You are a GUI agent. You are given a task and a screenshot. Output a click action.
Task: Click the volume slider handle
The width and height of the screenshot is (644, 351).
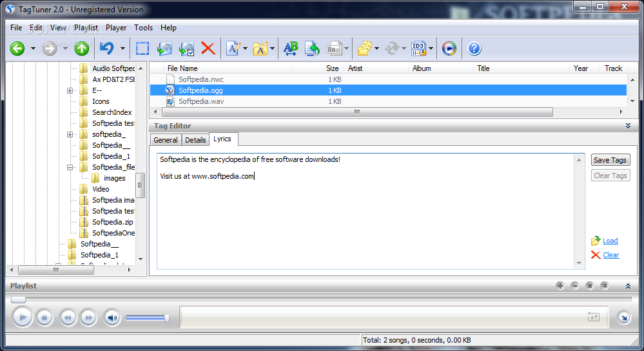pos(167,318)
